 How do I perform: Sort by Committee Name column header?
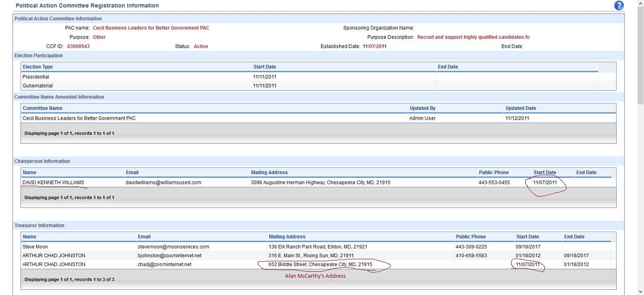pos(42,108)
